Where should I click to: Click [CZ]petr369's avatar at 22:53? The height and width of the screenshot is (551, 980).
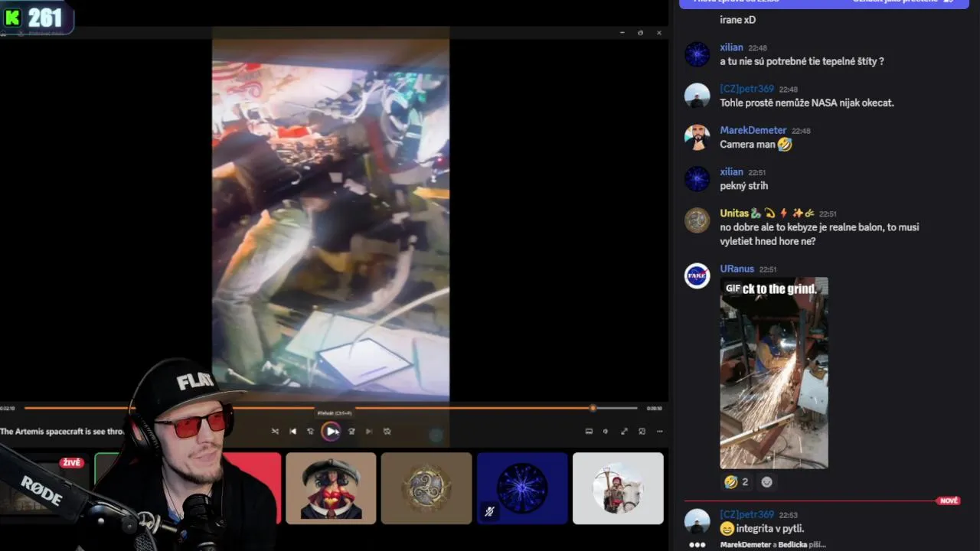click(x=697, y=521)
